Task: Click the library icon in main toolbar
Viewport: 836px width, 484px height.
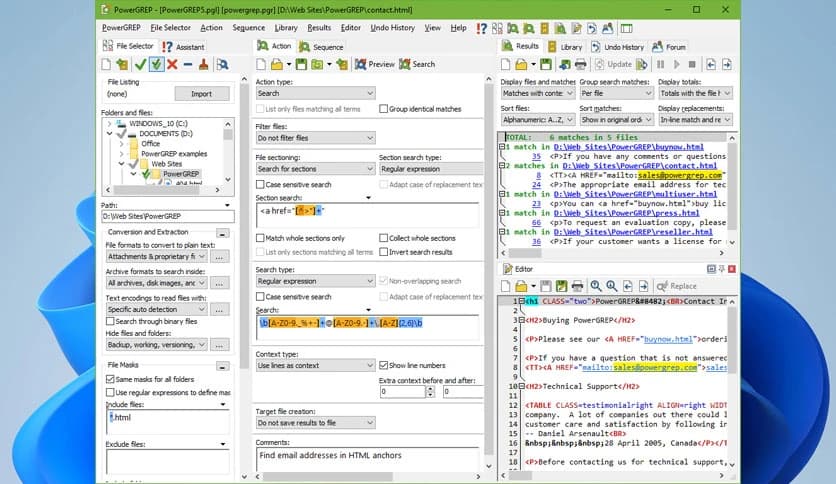Action: [x=544, y=28]
